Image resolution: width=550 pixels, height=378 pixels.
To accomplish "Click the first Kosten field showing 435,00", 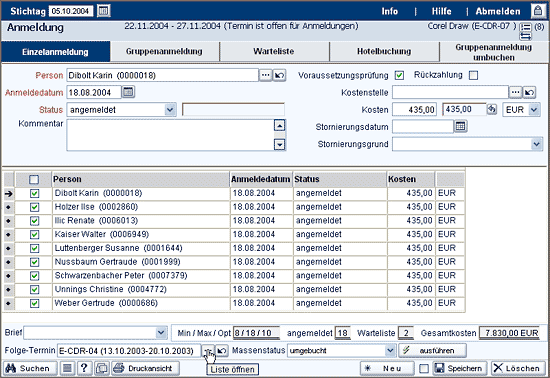I will pyautogui.click(x=414, y=110).
